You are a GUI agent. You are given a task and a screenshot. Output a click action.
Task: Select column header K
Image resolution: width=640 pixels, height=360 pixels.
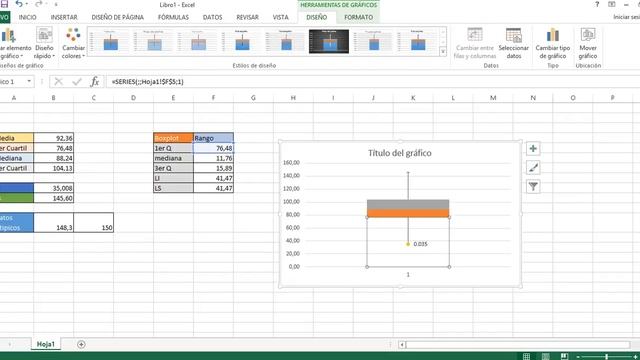pyautogui.click(x=413, y=98)
